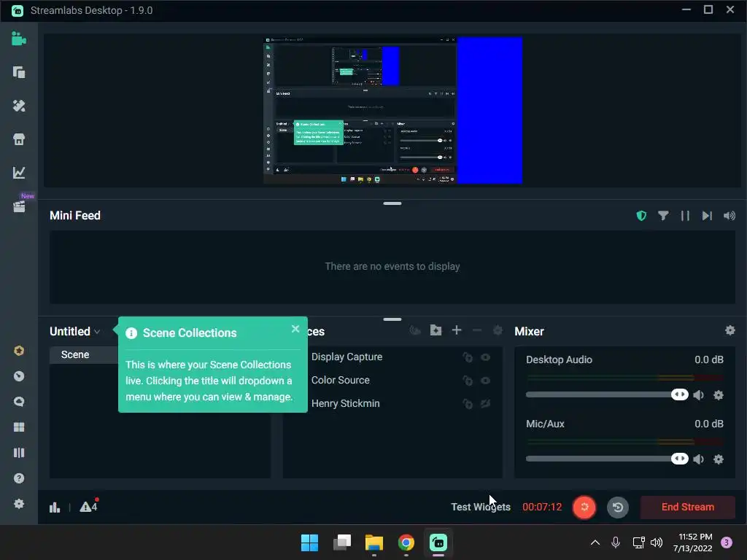Open Mic/Aux source settings gear
This screenshot has height=560, width=747.
click(x=719, y=459)
